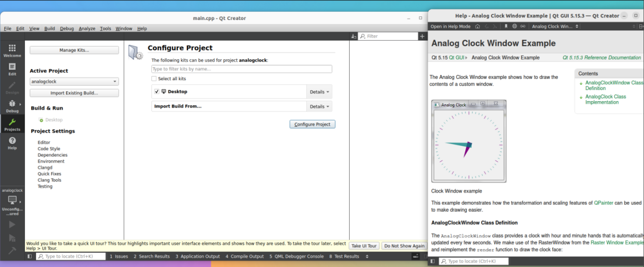Open the Analog Clock Win... page dropdown

click(x=556, y=26)
